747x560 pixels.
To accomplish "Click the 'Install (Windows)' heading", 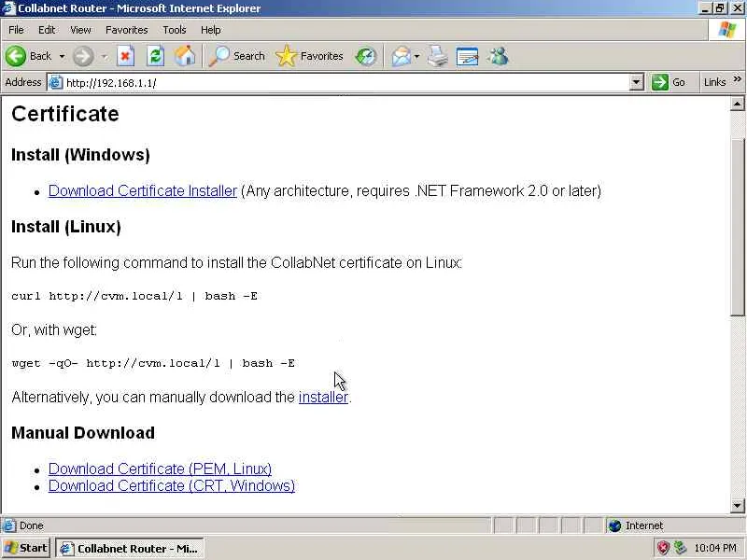I will coord(80,155).
